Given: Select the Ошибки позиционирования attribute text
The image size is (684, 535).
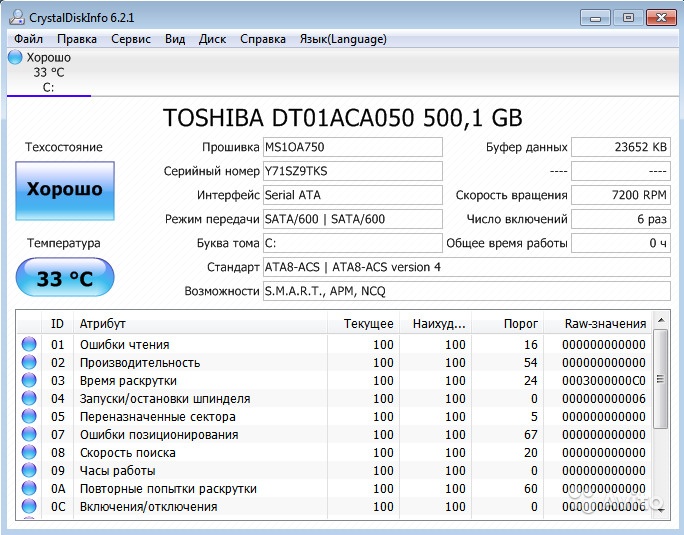Looking at the screenshot, I should [x=159, y=435].
